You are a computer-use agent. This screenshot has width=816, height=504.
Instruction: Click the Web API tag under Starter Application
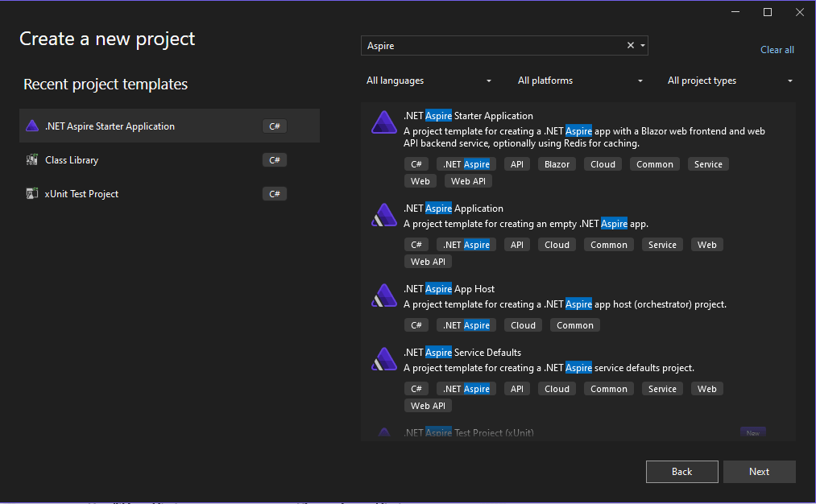(x=468, y=181)
